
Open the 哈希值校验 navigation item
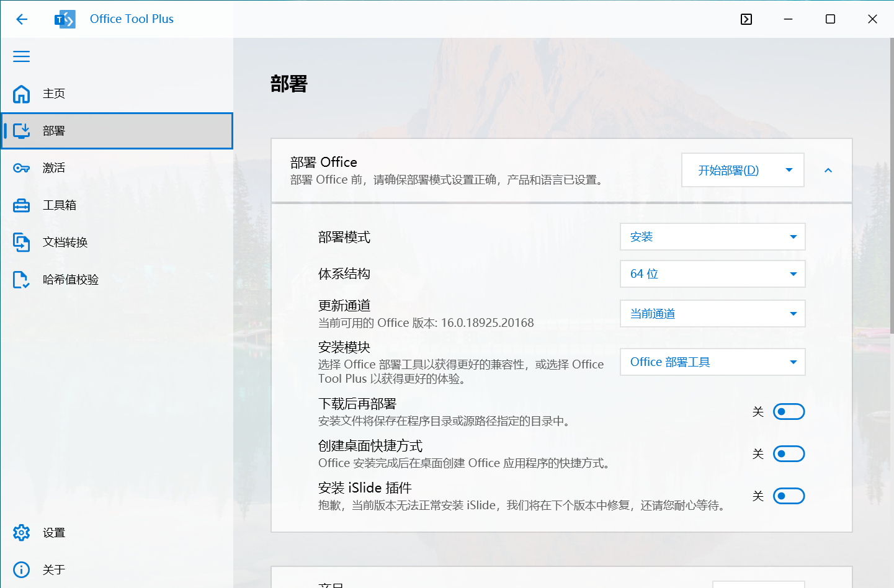coord(117,280)
